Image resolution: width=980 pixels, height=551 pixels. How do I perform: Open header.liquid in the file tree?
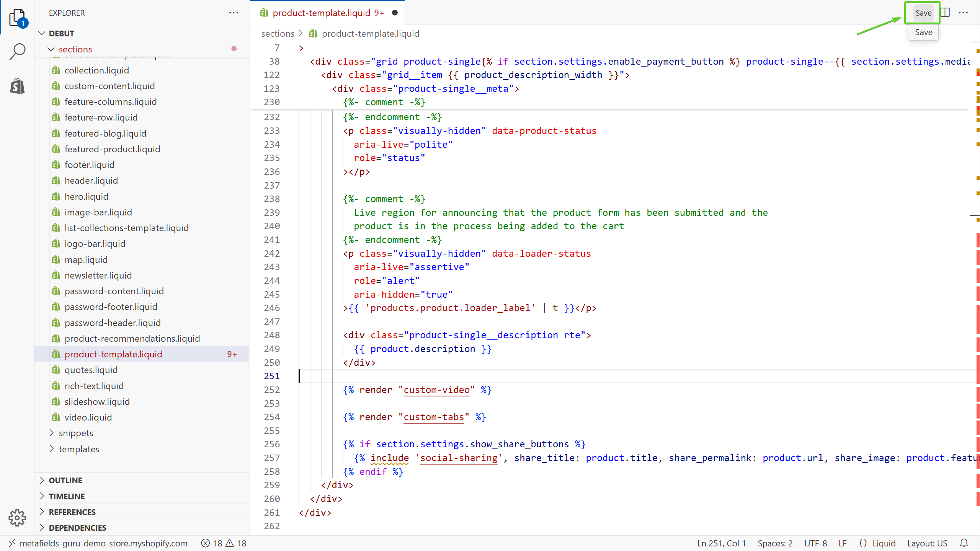click(91, 181)
